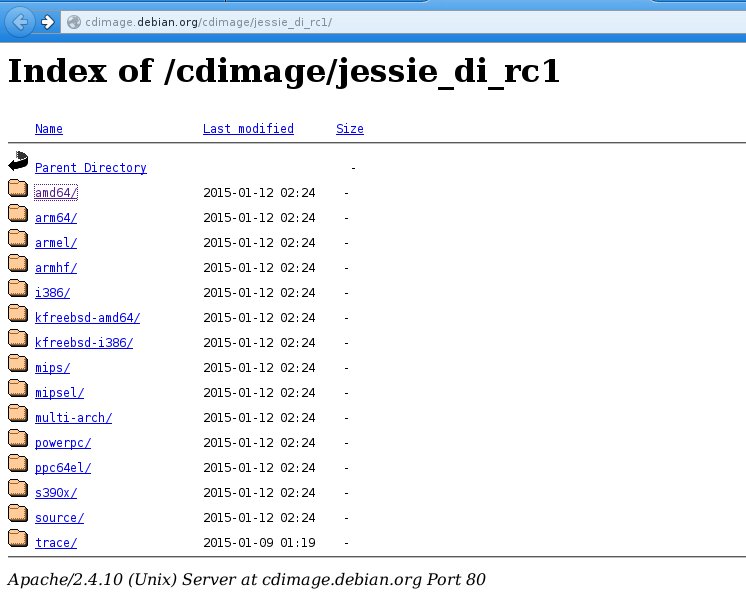This screenshot has height=606, width=746.
Task: Click the Parent Directory back-arrow icon
Action: (x=18, y=161)
